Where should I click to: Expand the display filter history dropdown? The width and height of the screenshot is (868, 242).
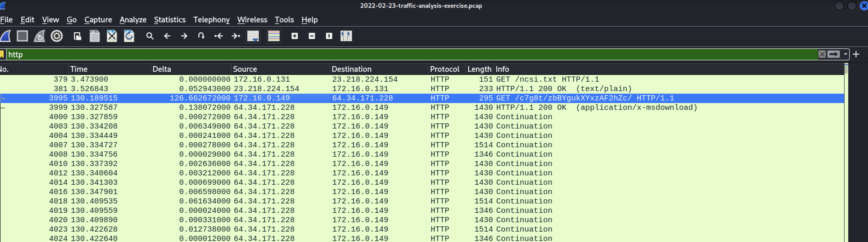tap(845, 55)
